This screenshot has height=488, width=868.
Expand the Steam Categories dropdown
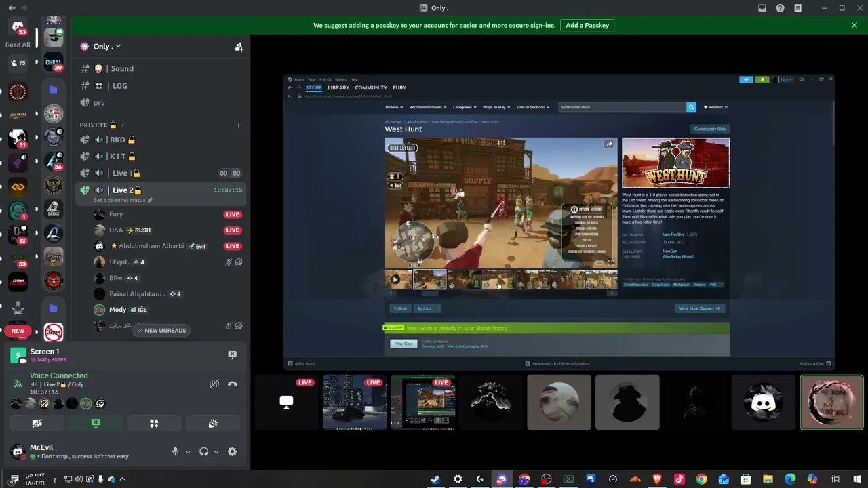(x=464, y=107)
